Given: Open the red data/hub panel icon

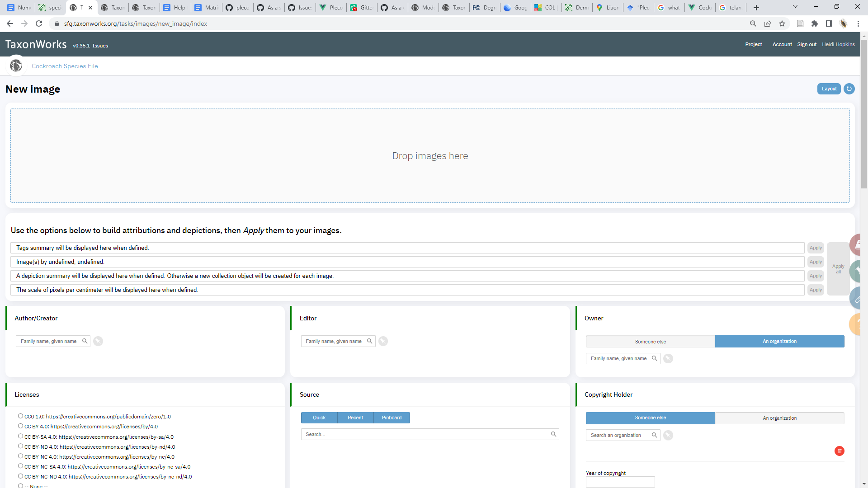Looking at the screenshot, I should click(x=858, y=244).
